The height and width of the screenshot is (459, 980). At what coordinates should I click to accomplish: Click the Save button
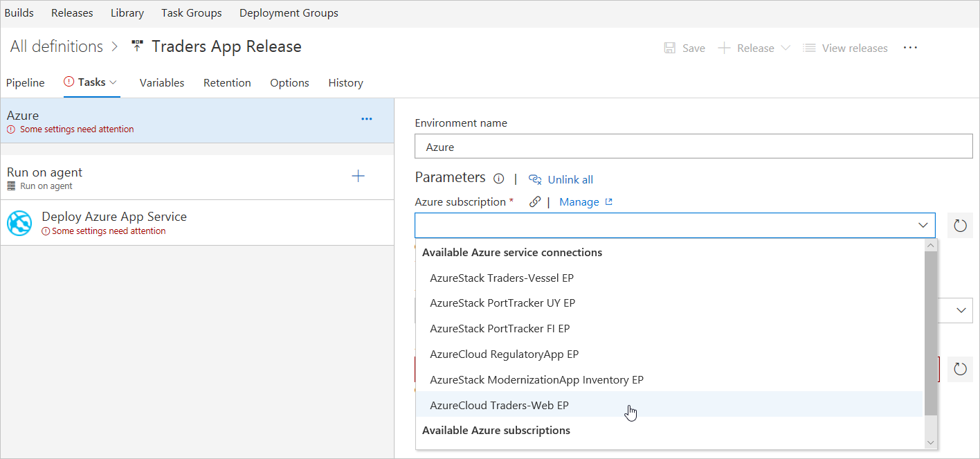(684, 48)
